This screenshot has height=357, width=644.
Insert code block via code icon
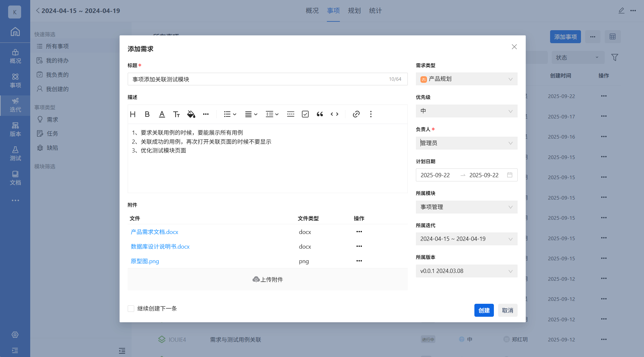point(334,114)
